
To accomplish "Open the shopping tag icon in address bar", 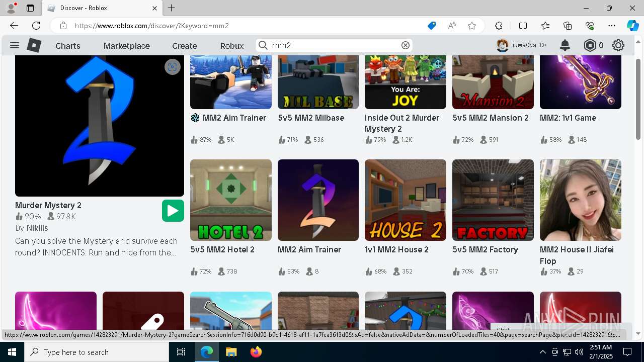I will pos(432,26).
